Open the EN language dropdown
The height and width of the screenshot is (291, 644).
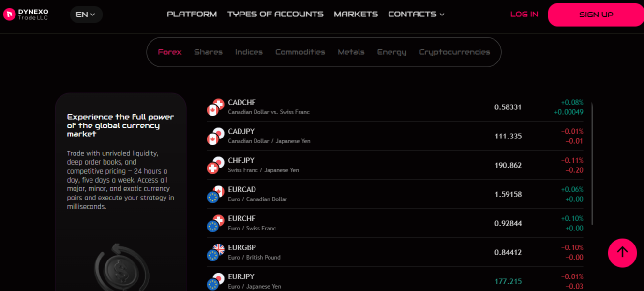86,15
